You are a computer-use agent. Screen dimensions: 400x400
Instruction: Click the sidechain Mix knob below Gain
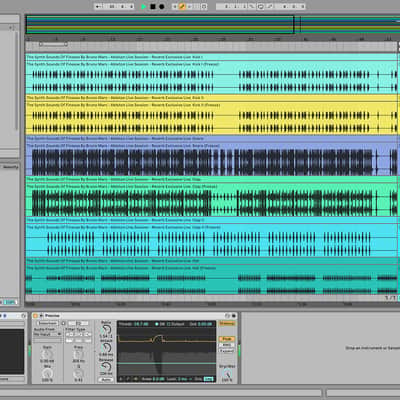[x=47, y=373]
